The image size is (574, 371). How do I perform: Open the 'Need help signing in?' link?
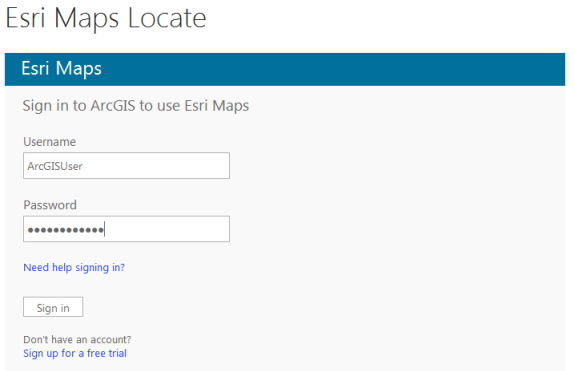coord(74,267)
